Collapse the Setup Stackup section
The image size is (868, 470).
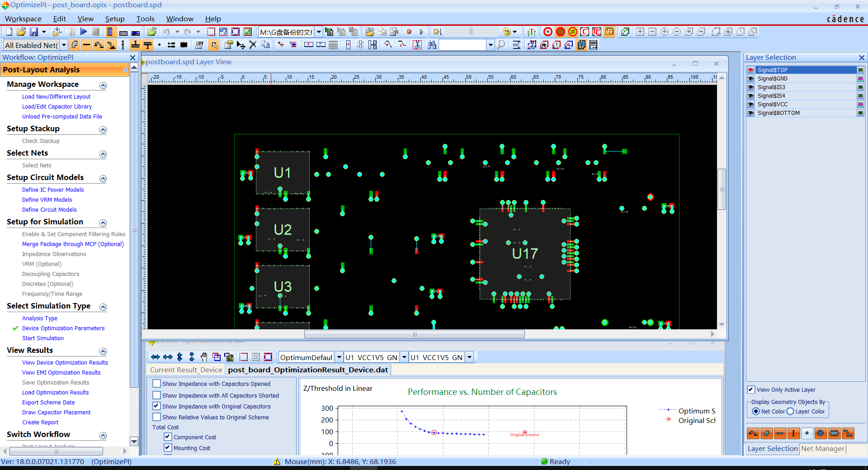point(103,130)
